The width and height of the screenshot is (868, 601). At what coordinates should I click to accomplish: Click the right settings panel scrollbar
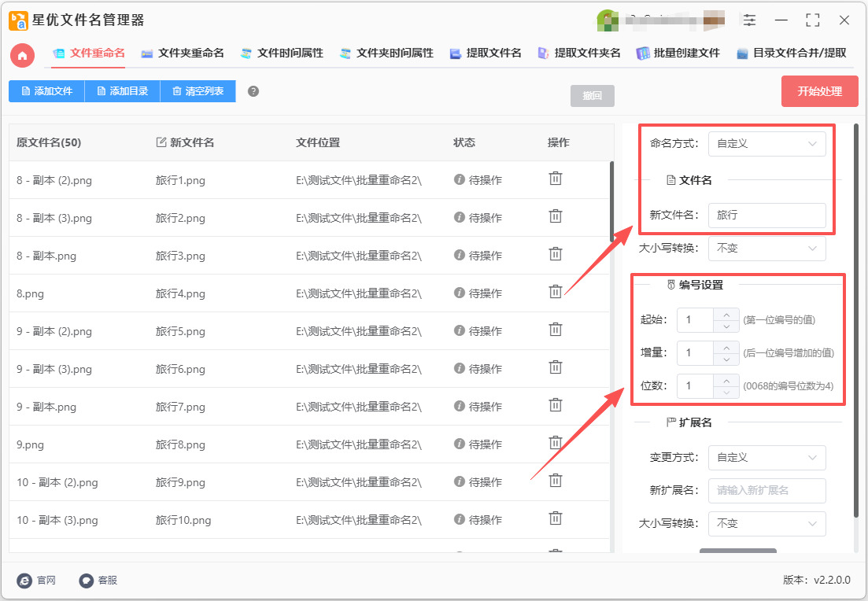coord(856,321)
